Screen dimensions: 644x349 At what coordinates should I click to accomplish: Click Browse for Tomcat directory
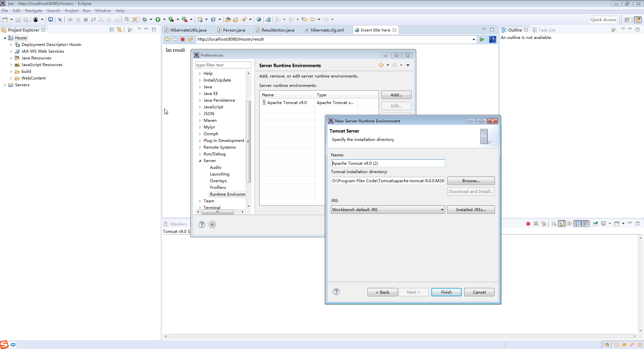pos(471,181)
